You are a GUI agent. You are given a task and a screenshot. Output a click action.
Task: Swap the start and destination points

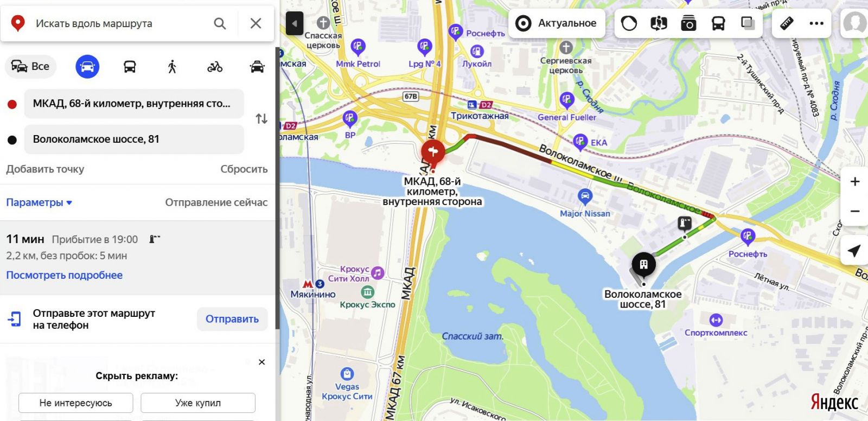(x=261, y=118)
